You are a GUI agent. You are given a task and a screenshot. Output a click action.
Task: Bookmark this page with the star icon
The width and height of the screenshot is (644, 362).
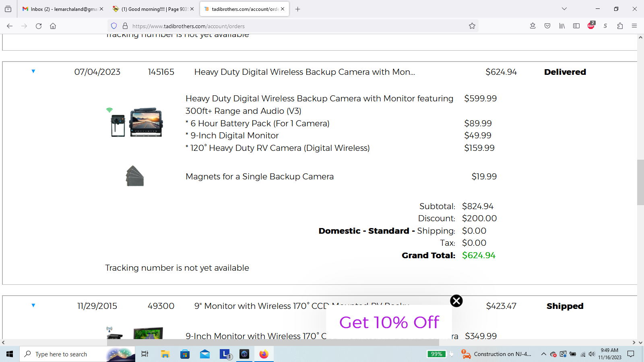point(472,26)
